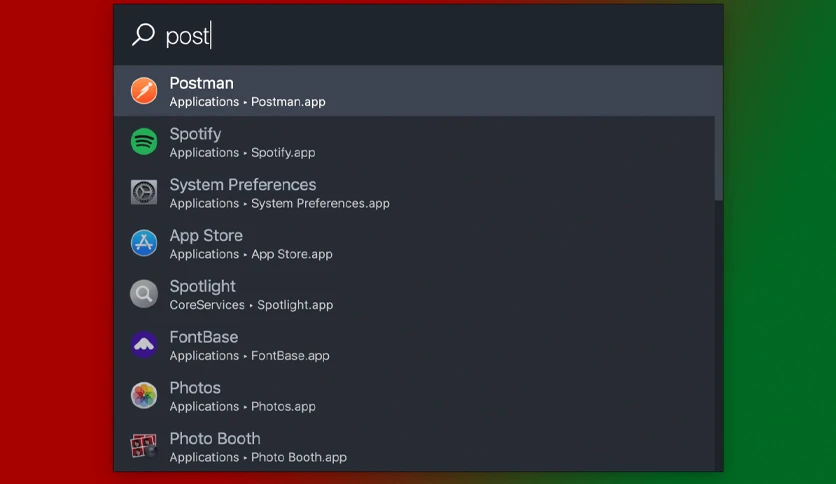The width and height of the screenshot is (836, 484).
Task: Click the App Store icon
Action: 144,243
